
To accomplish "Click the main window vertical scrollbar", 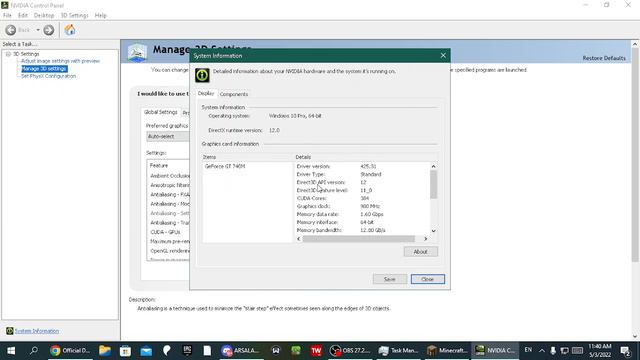I will (634, 155).
